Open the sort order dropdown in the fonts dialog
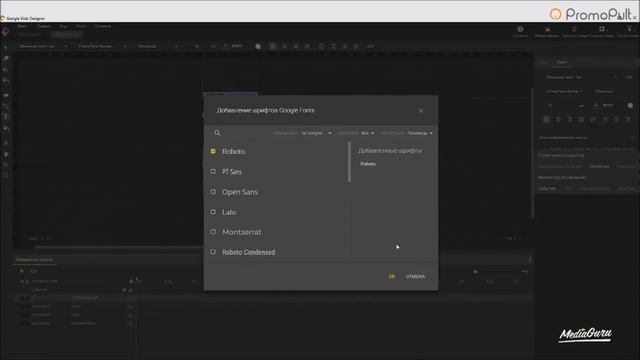 pos(316,133)
